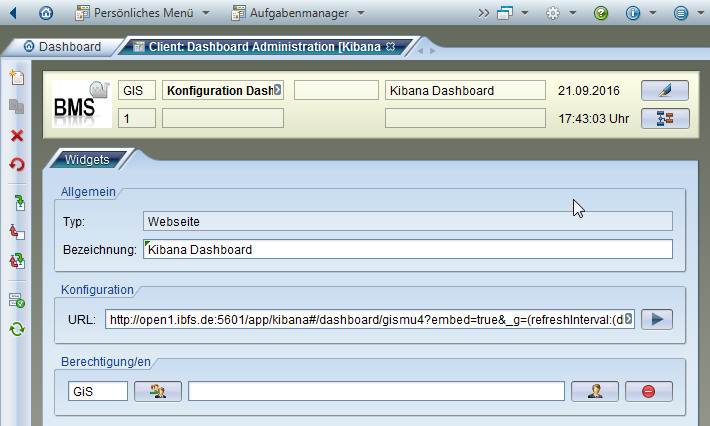Click the edit pencil button in header

[665, 91]
